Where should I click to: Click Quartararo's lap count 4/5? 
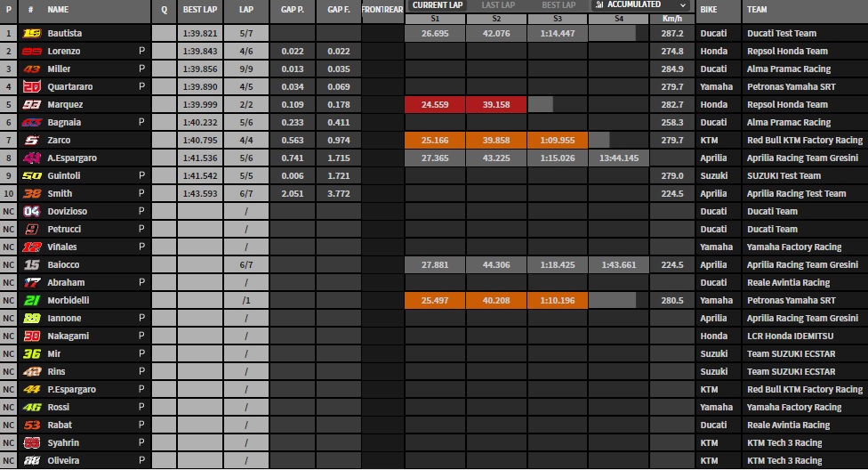246,86
